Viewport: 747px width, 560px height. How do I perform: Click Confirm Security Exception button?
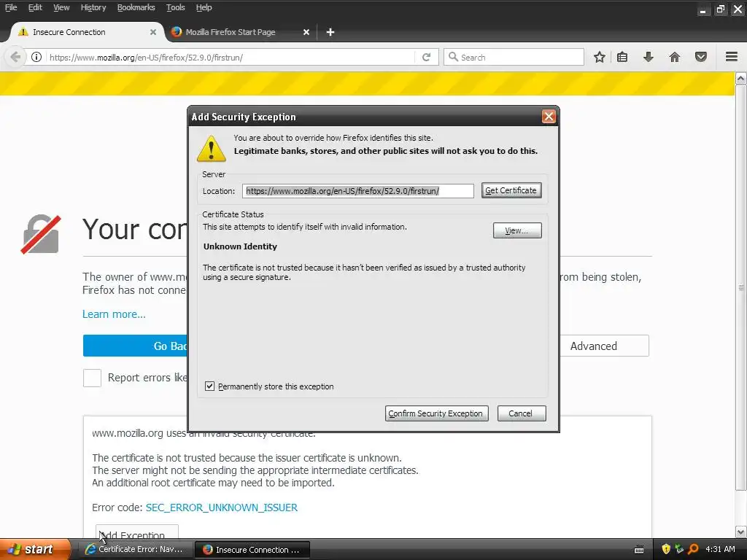click(x=436, y=413)
